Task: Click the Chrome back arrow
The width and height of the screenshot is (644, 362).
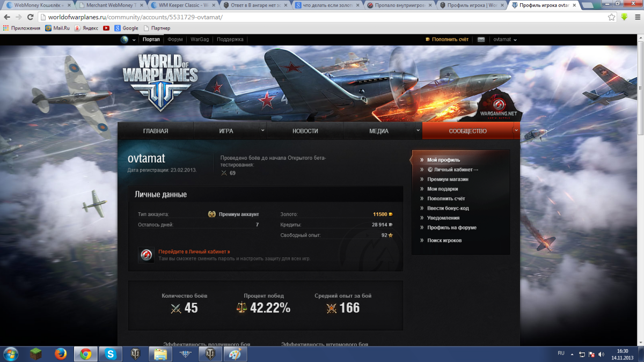Action: (7, 17)
